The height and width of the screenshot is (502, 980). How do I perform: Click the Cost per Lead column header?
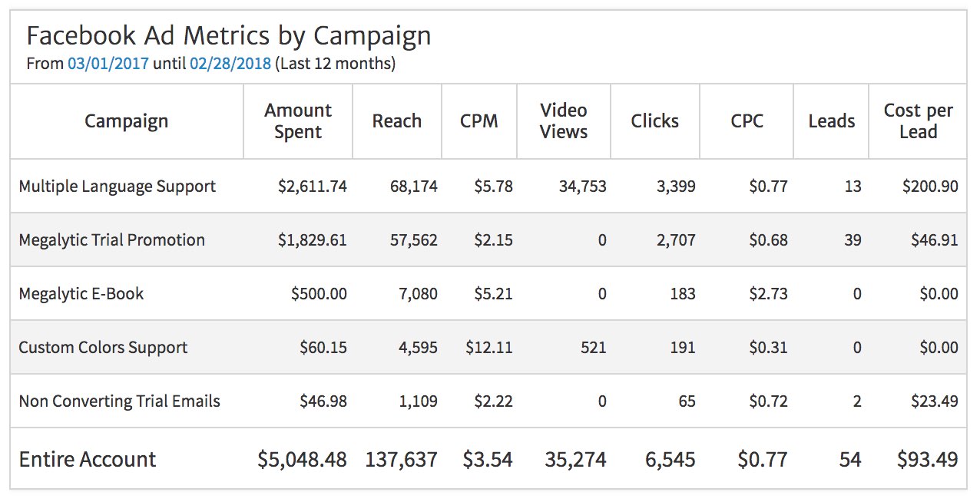(x=918, y=121)
